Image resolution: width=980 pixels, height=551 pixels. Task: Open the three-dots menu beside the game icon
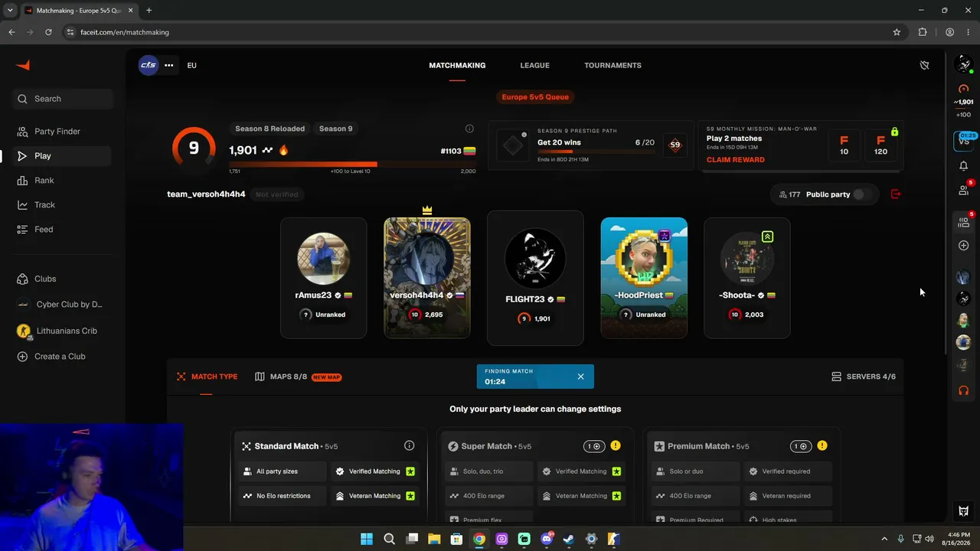(168, 65)
